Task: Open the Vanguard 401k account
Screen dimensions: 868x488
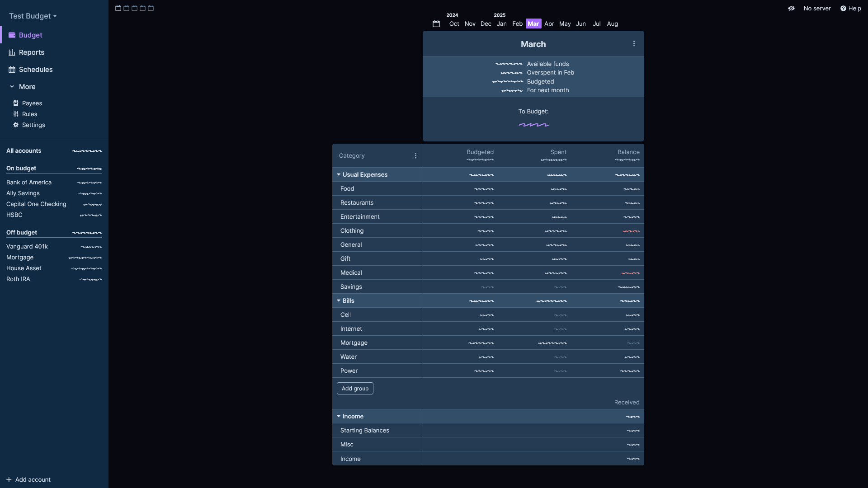Action: (54, 247)
